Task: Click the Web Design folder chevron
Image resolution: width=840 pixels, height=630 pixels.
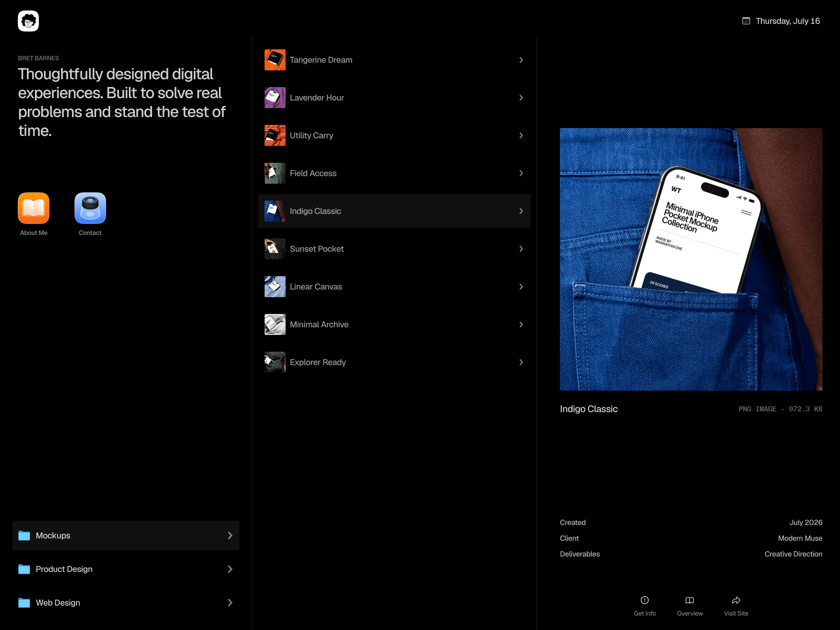Action: [x=230, y=603]
